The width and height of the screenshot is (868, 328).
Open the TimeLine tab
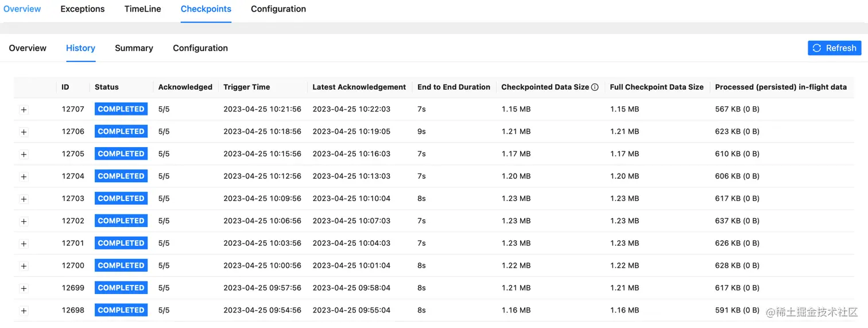143,9
